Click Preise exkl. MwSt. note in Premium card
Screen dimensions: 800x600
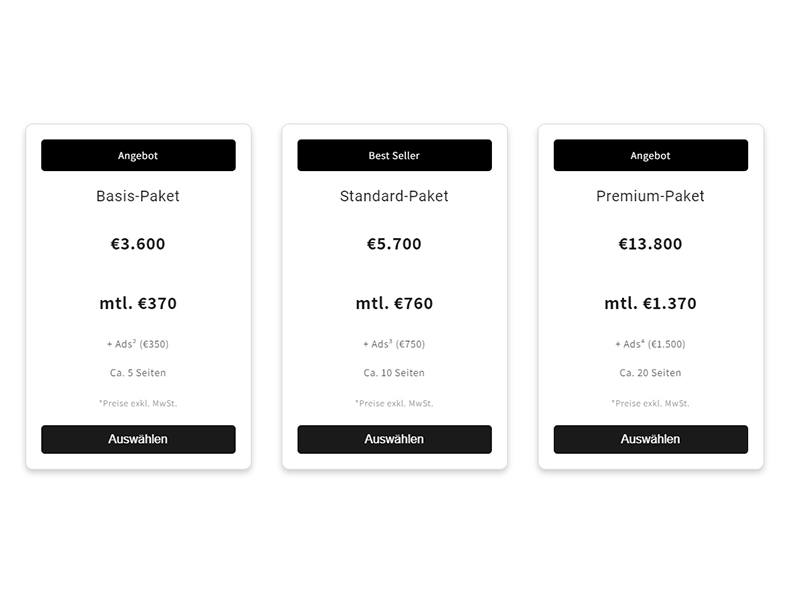(x=650, y=403)
